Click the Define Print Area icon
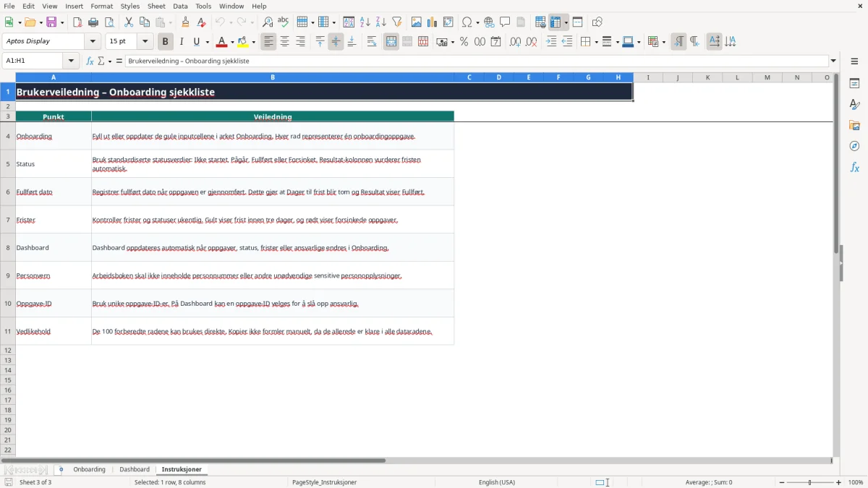Viewport: 868px width, 488px height. [540, 22]
